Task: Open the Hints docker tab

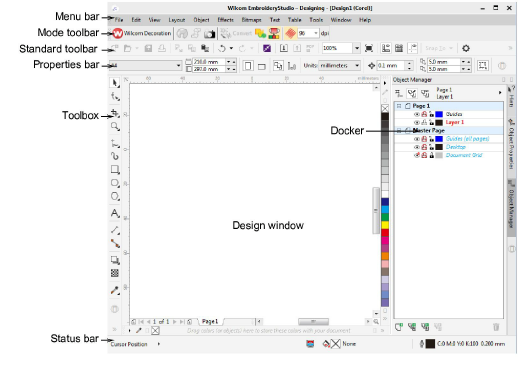Action: pos(511,97)
